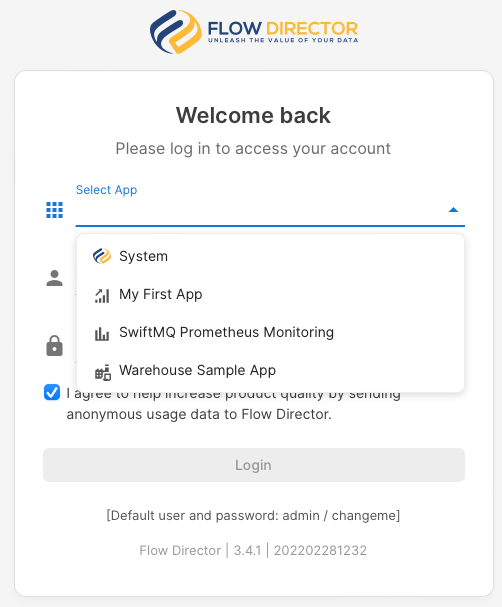Uncheck the anonymous usage data checkbox
Image resolution: width=502 pixels, height=607 pixels.
click(x=52, y=392)
